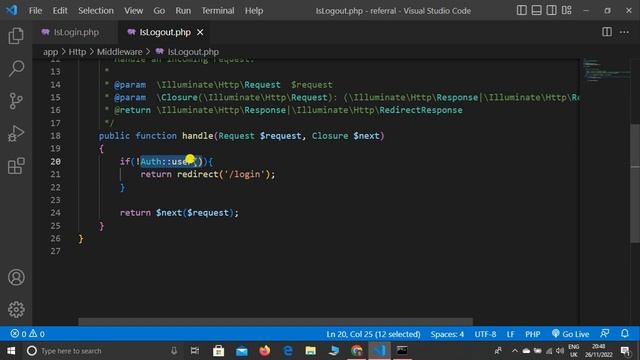
Task: Start Go Live server
Action: [571, 334]
